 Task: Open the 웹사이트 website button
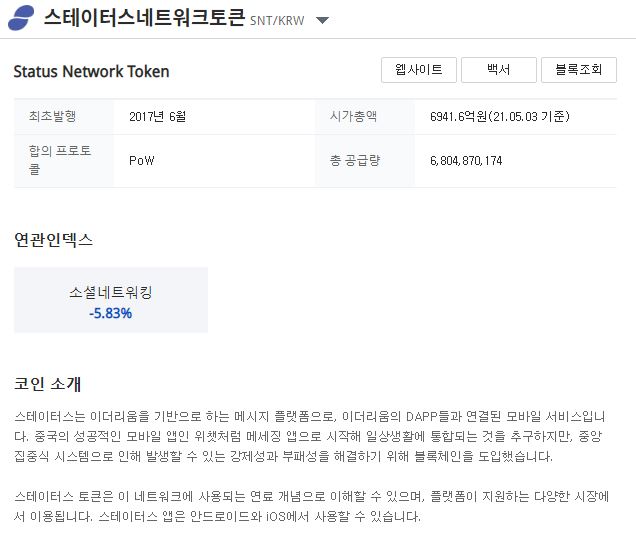[419, 70]
